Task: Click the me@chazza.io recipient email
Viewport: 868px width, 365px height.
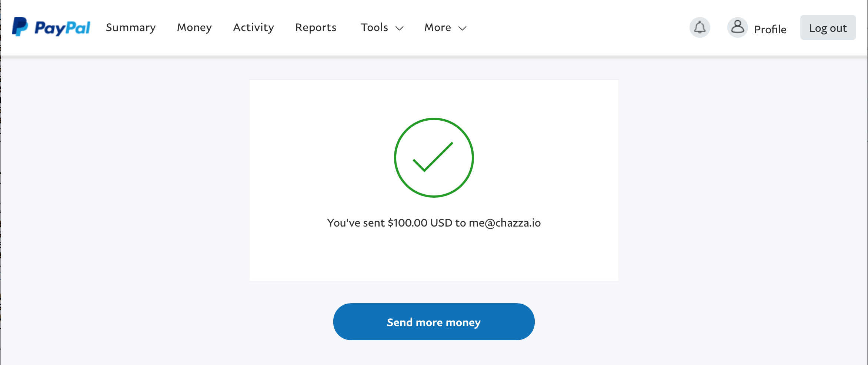Action: [505, 223]
